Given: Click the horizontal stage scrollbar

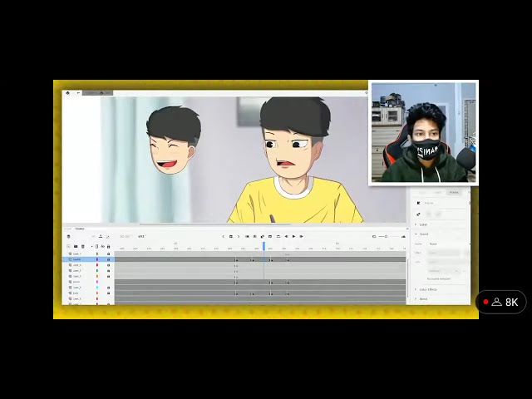Looking at the screenshot, I should pyautogui.click(x=215, y=224).
